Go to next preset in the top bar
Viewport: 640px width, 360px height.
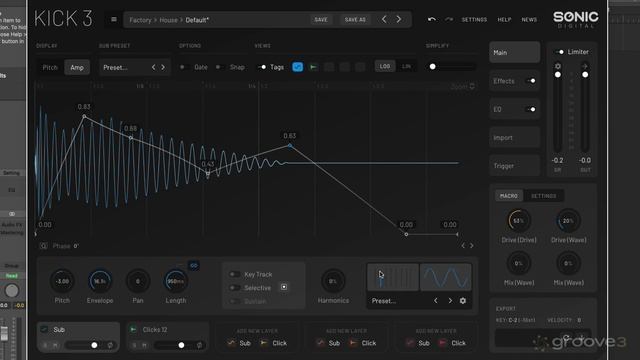[399, 19]
